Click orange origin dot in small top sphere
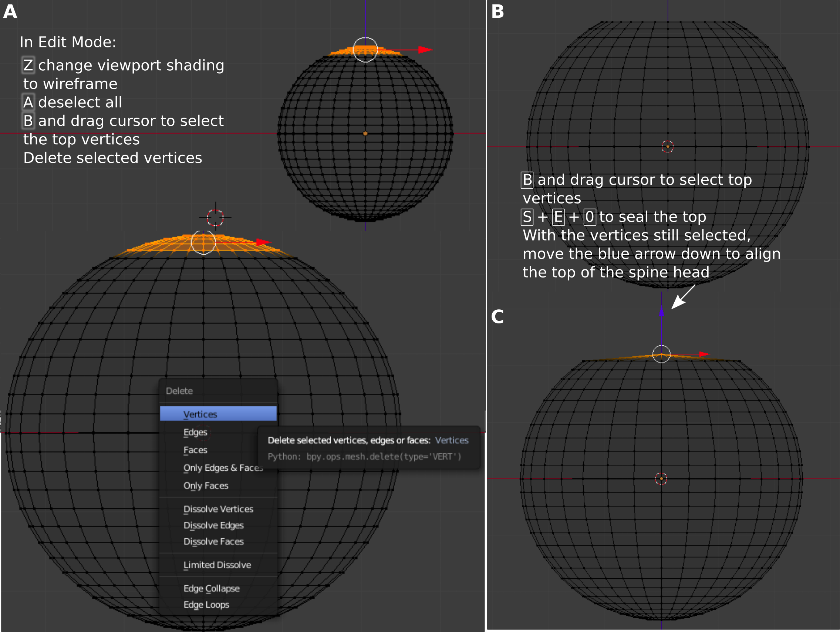This screenshot has width=840, height=632. [x=365, y=133]
